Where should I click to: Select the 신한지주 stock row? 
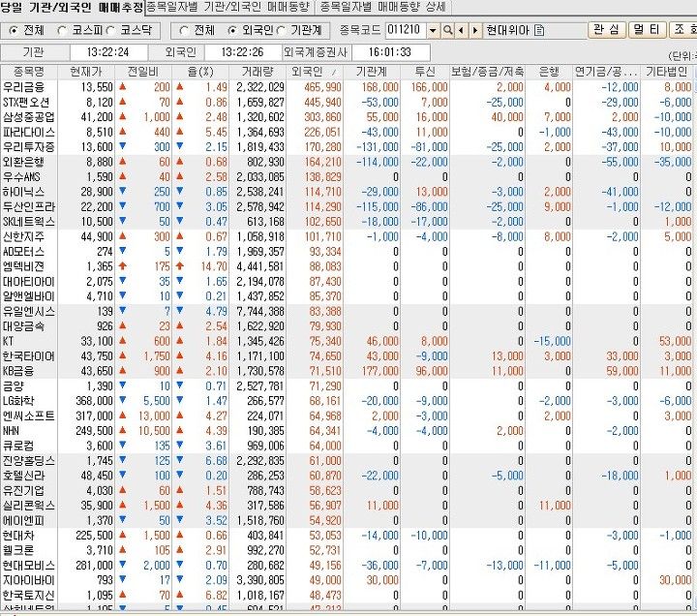(x=347, y=236)
